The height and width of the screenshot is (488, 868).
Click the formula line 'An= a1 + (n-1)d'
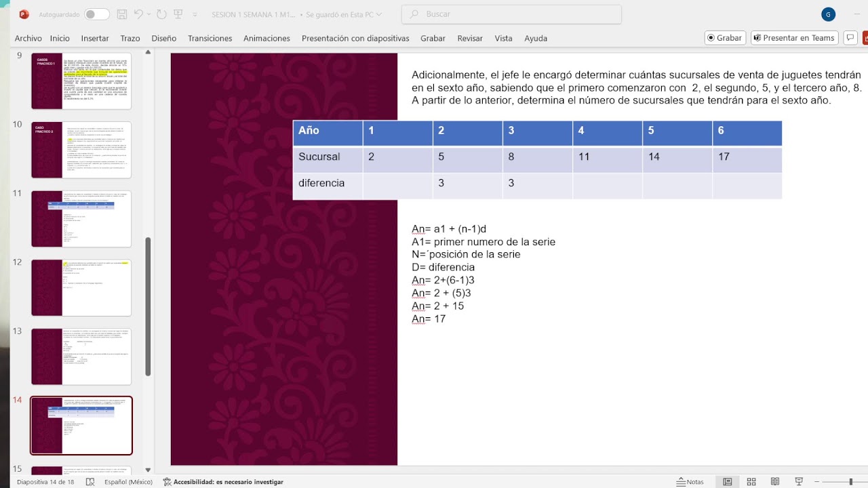(449, 229)
